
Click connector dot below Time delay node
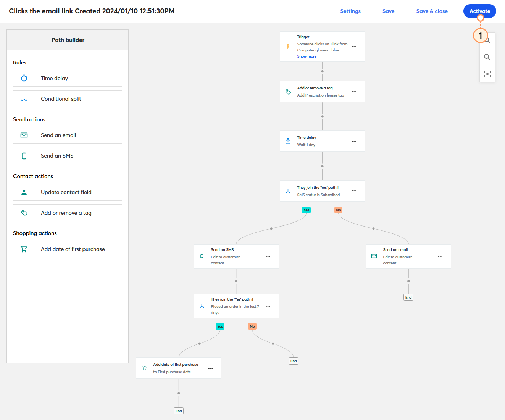(323, 166)
